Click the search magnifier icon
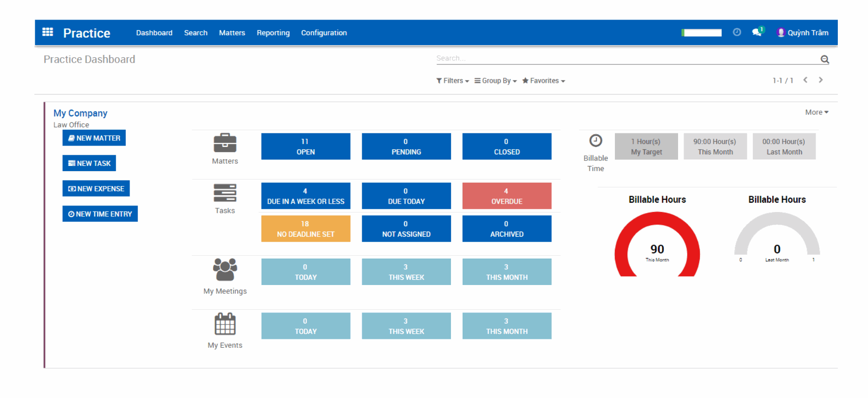Screen dimensions: 868x398 [824, 60]
